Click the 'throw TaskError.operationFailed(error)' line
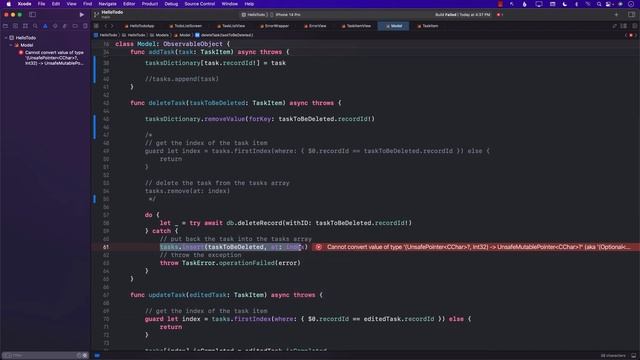The height and width of the screenshot is (360, 640). pos(230,263)
